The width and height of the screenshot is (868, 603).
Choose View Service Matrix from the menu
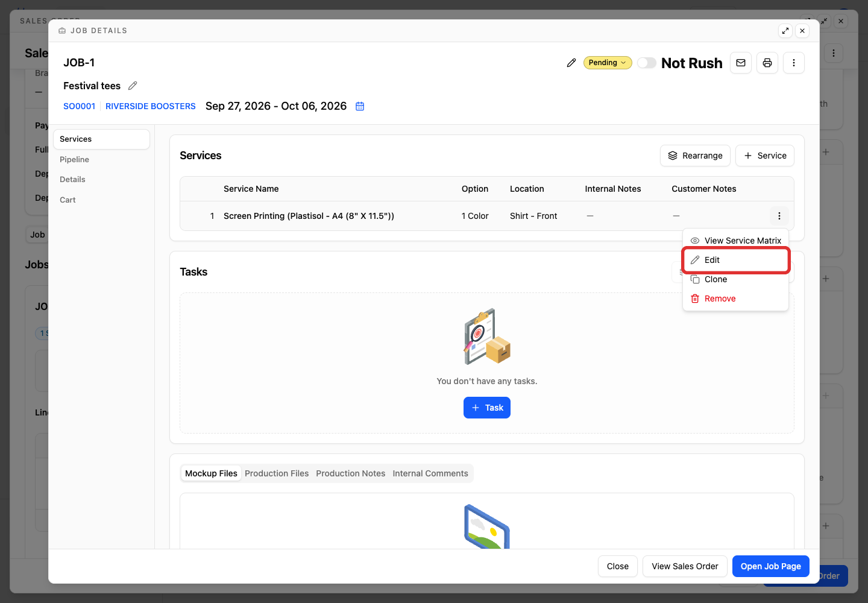735,241
